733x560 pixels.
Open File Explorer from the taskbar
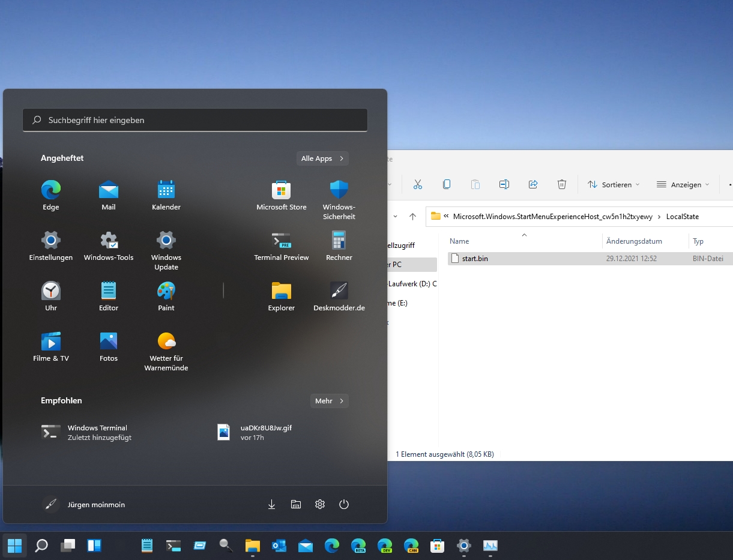coord(253,546)
